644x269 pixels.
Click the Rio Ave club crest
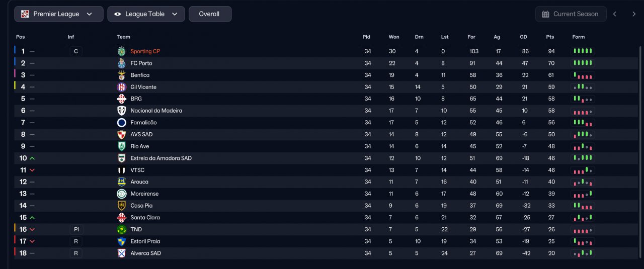(121, 146)
